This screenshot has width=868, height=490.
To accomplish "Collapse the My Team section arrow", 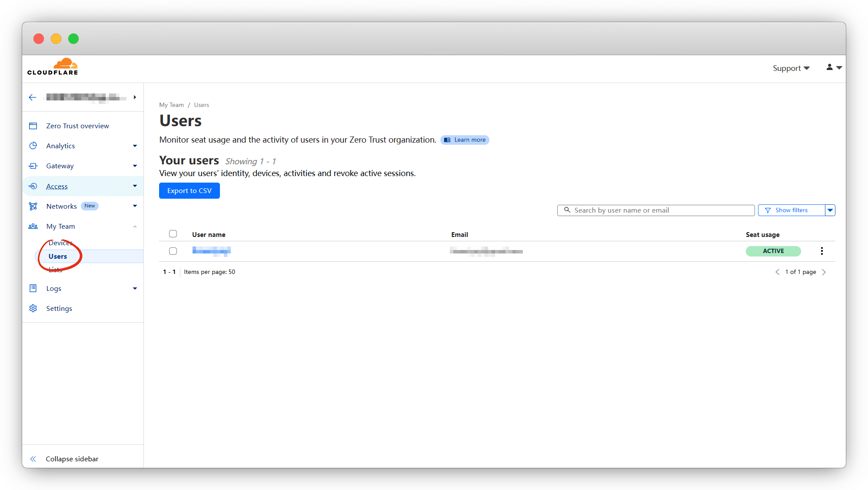I will click(x=135, y=226).
